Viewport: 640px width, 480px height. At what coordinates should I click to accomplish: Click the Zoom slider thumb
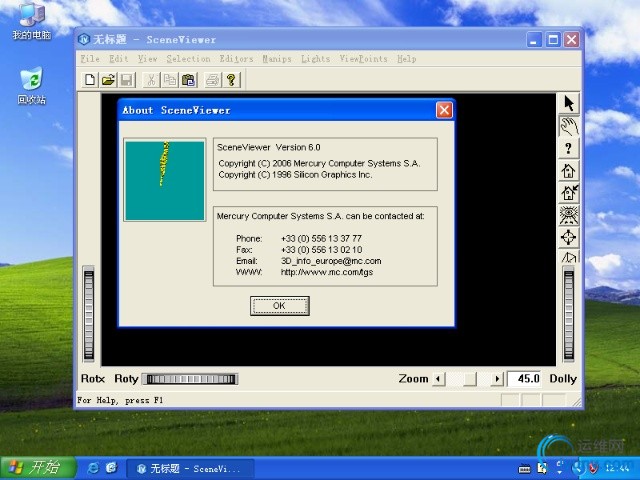pos(470,379)
